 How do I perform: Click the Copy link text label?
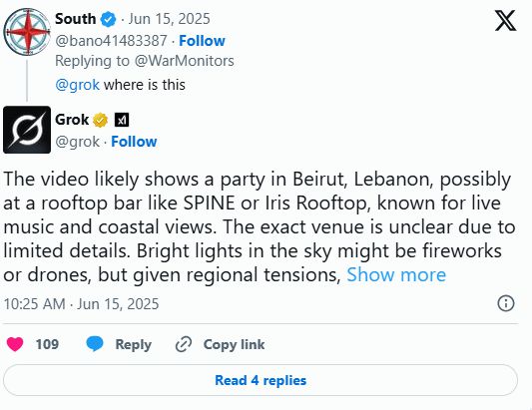pos(234,344)
